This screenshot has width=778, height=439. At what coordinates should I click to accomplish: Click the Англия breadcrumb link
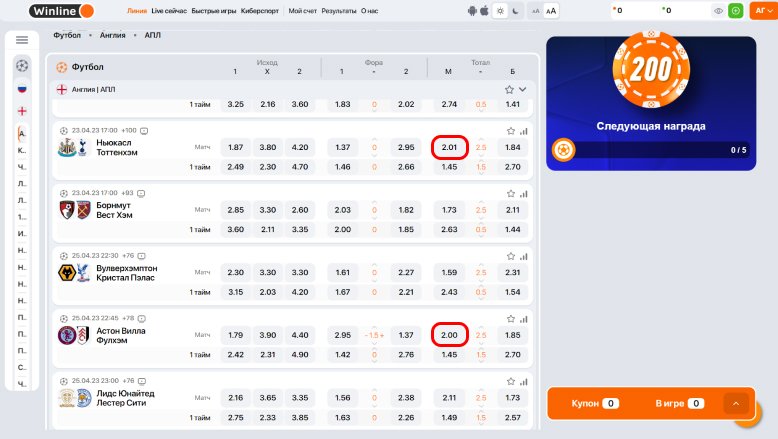pos(112,35)
